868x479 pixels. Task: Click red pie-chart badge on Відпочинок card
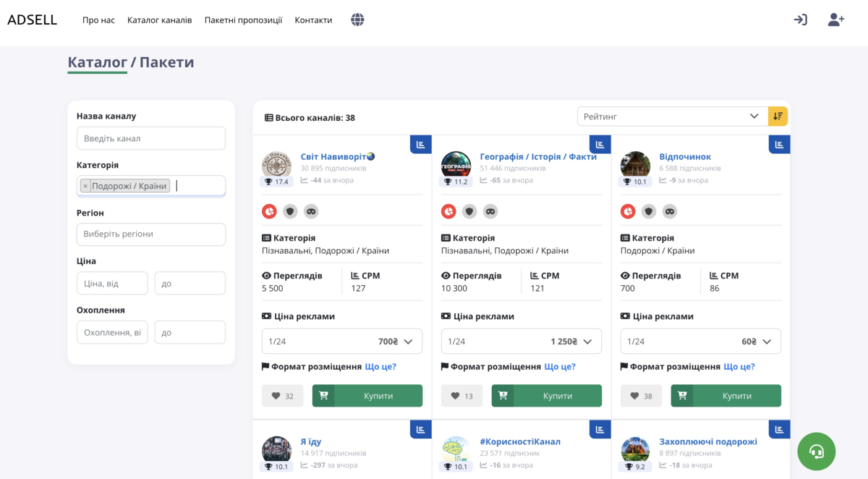pyautogui.click(x=628, y=211)
